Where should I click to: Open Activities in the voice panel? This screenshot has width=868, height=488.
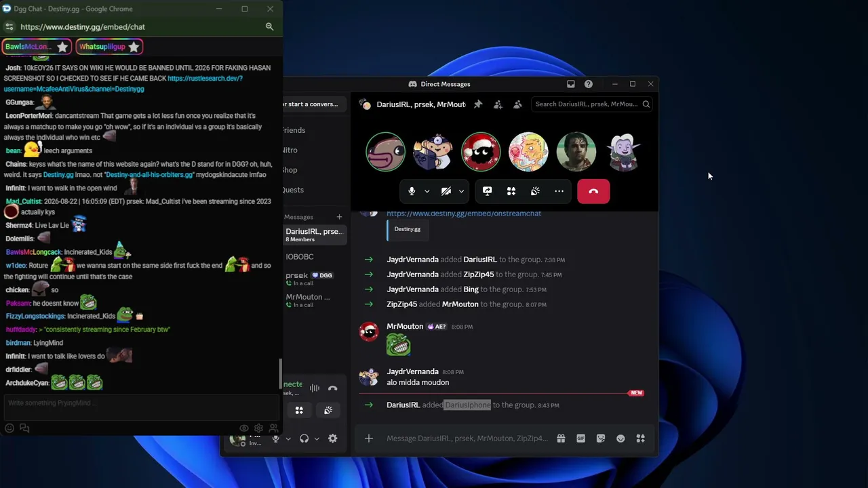[299, 410]
